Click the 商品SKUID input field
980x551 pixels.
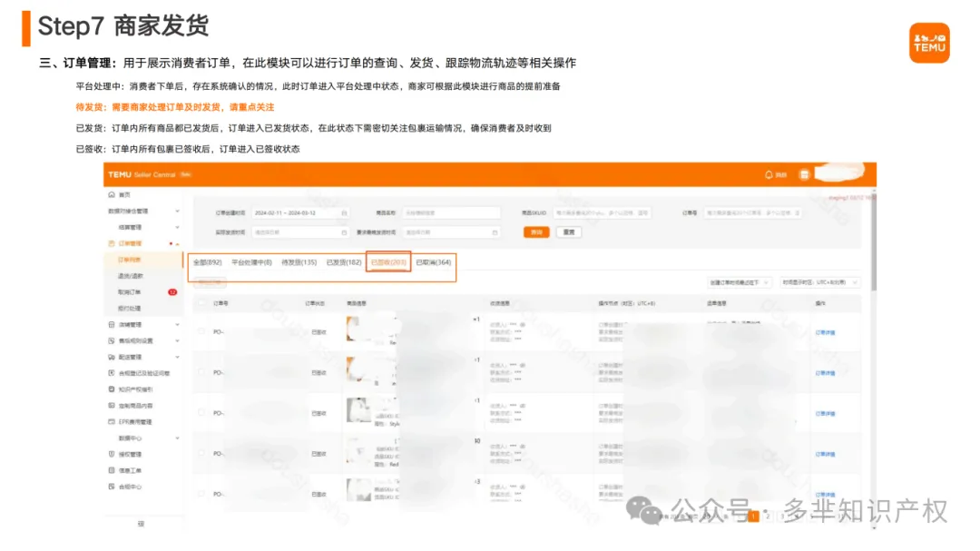coord(602,213)
